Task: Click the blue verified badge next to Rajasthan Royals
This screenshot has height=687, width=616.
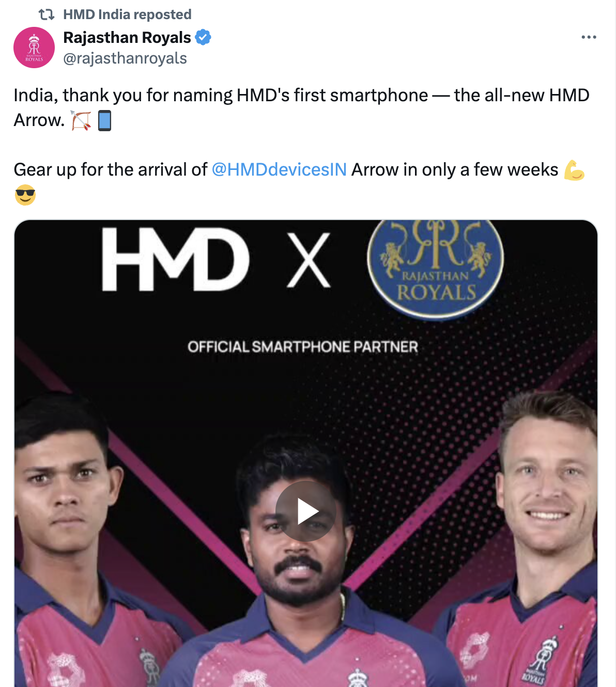Action: coord(204,37)
